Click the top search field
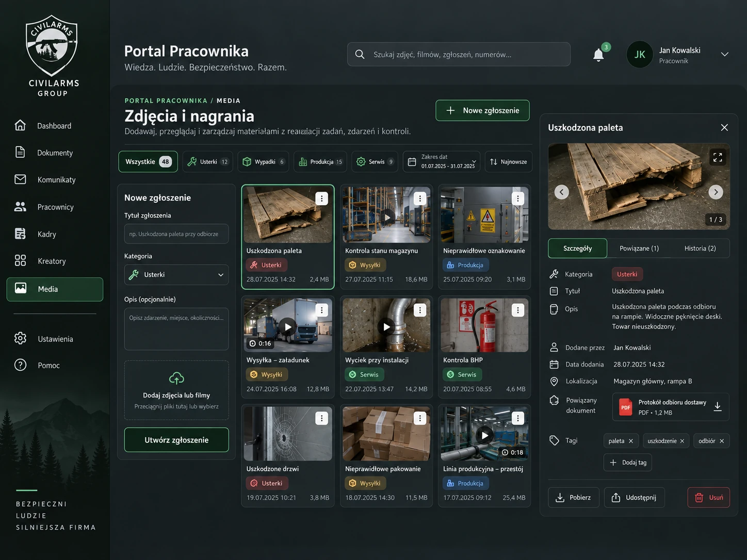747x560 pixels. coord(459,54)
